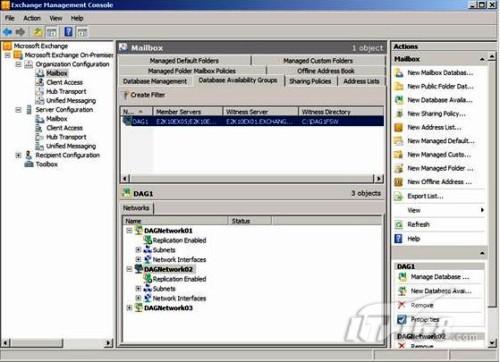Select Unified Messaging under Organization Configuration
The image size is (500, 362).
(71, 100)
